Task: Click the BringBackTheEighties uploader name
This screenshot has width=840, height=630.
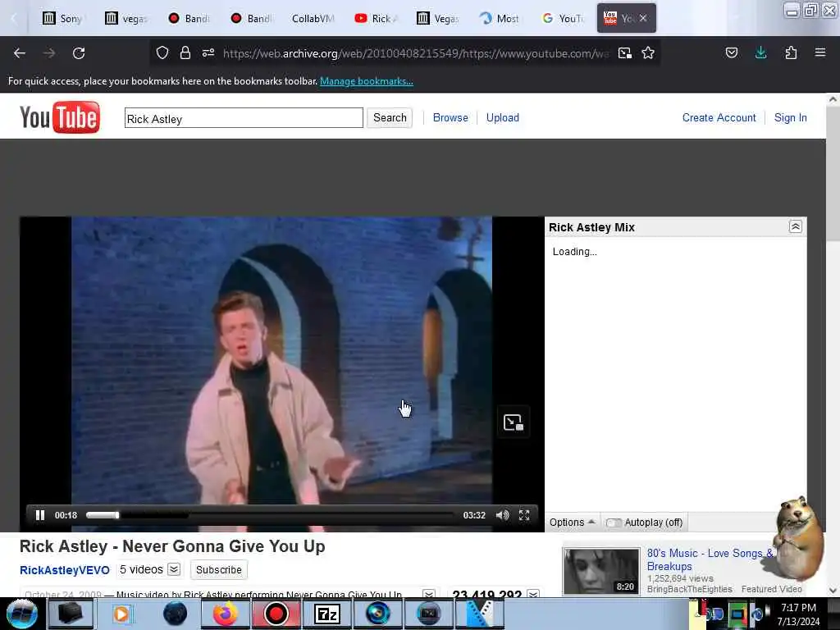Action: [x=689, y=589]
